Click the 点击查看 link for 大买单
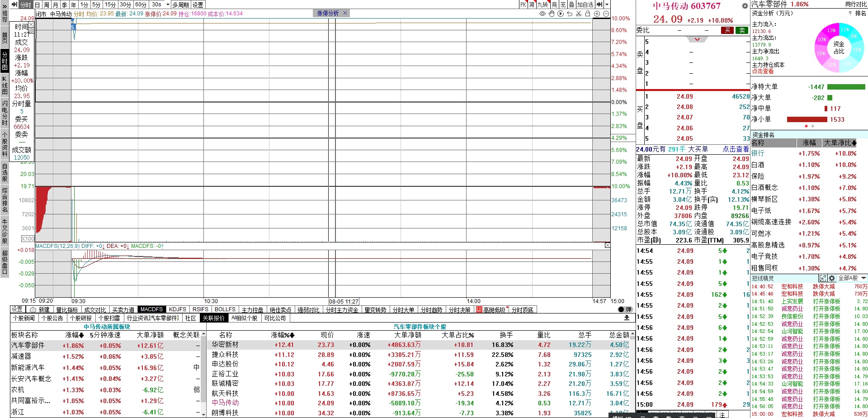The image size is (868, 418). [736, 149]
